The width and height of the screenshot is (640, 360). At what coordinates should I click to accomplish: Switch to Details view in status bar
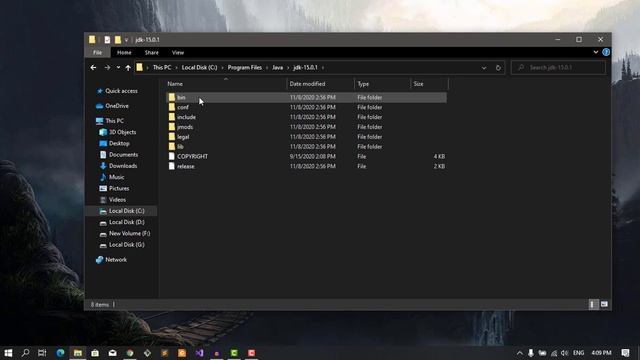coord(593,304)
